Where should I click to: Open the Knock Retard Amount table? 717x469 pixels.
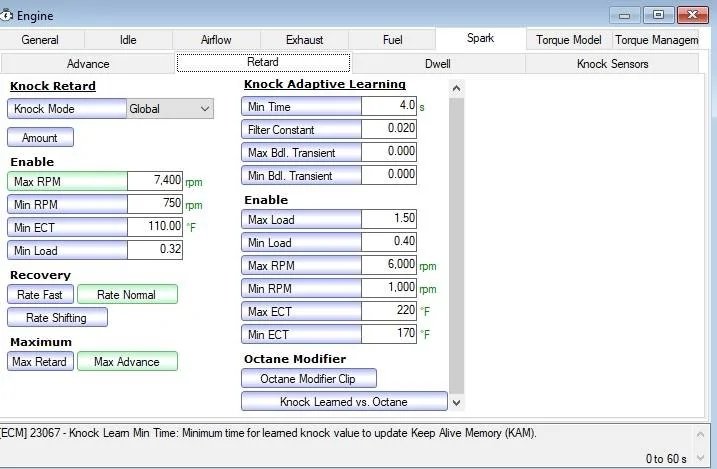click(x=40, y=138)
